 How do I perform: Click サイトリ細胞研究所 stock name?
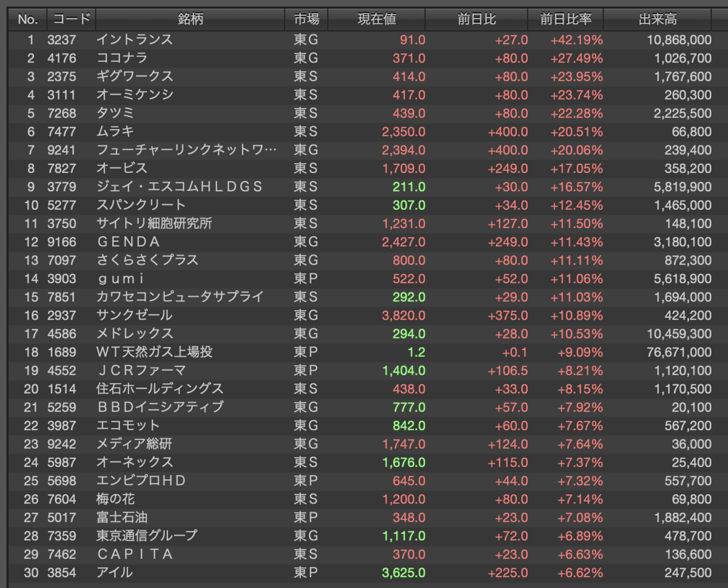tap(154, 223)
